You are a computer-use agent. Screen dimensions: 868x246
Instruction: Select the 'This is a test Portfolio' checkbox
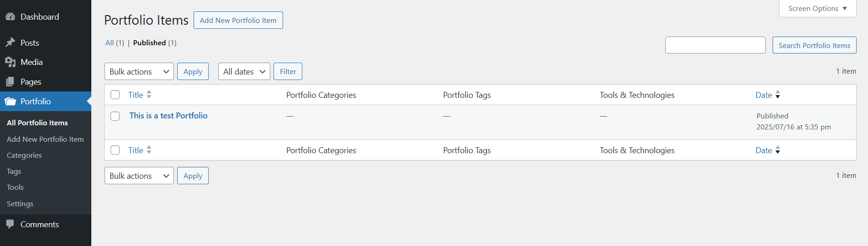tap(115, 116)
